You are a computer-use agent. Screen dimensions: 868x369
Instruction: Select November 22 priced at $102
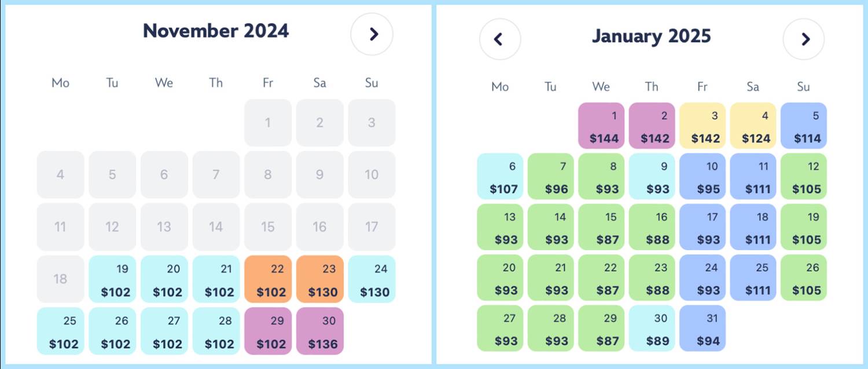click(x=268, y=279)
